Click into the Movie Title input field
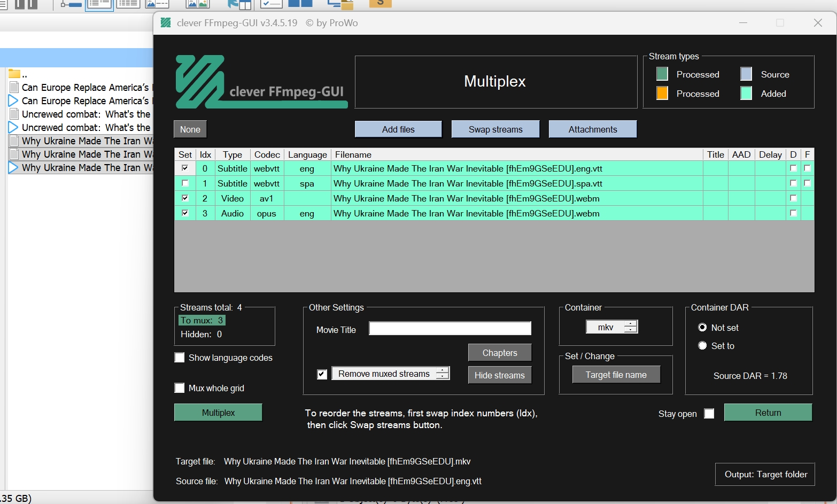Viewport: 837px width, 504px height. 450,329
